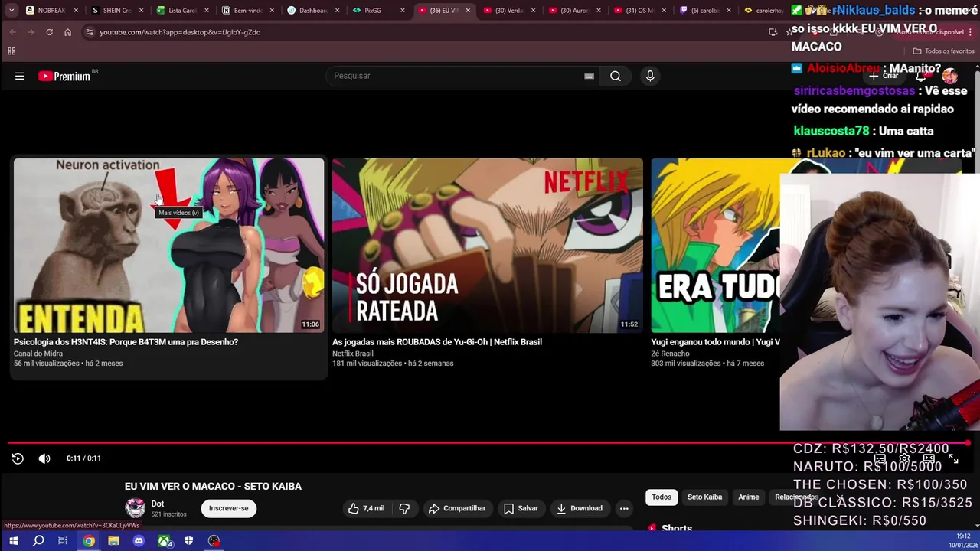Open Xbox app from taskbar
The image size is (980, 551).
click(x=164, y=541)
